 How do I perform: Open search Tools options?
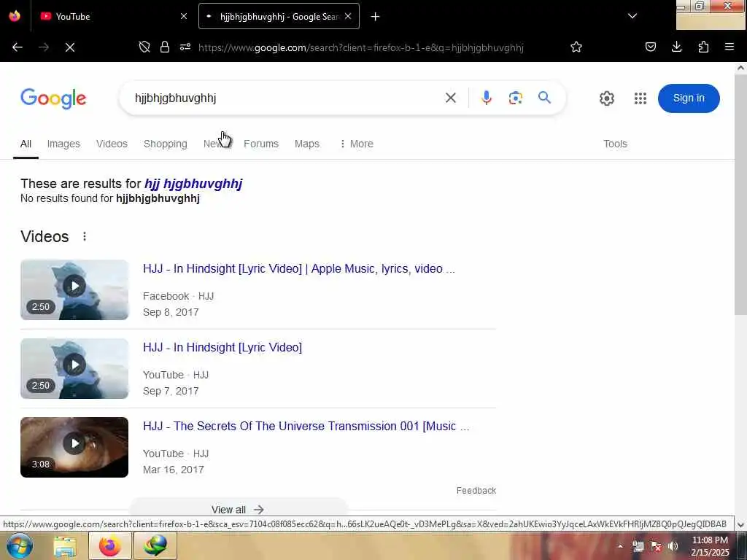click(615, 144)
